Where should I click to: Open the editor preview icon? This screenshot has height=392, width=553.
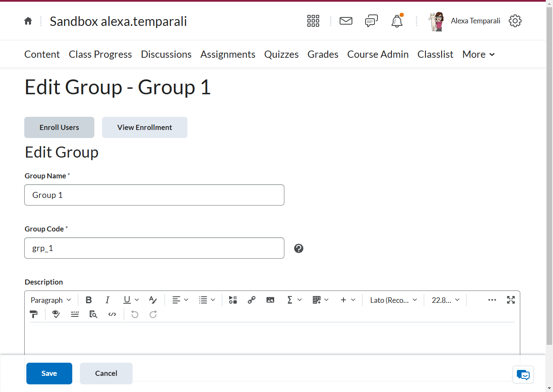(x=94, y=314)
